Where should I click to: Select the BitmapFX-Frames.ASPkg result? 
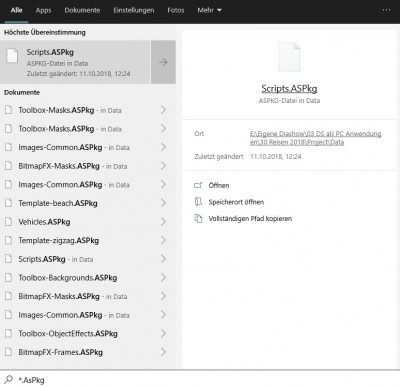click(x=88, y=352)
